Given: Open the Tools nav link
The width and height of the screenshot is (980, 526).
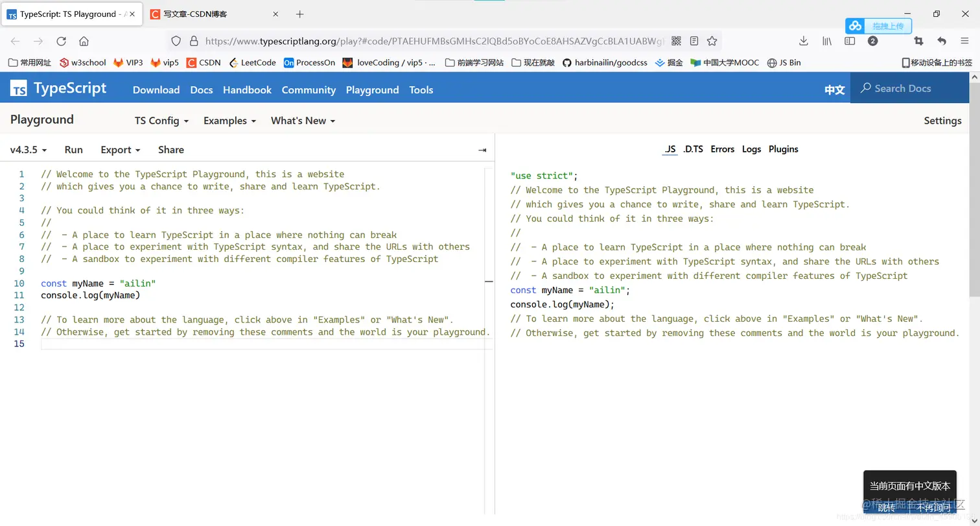Looking at the screenshot, I should pos(421,90).
